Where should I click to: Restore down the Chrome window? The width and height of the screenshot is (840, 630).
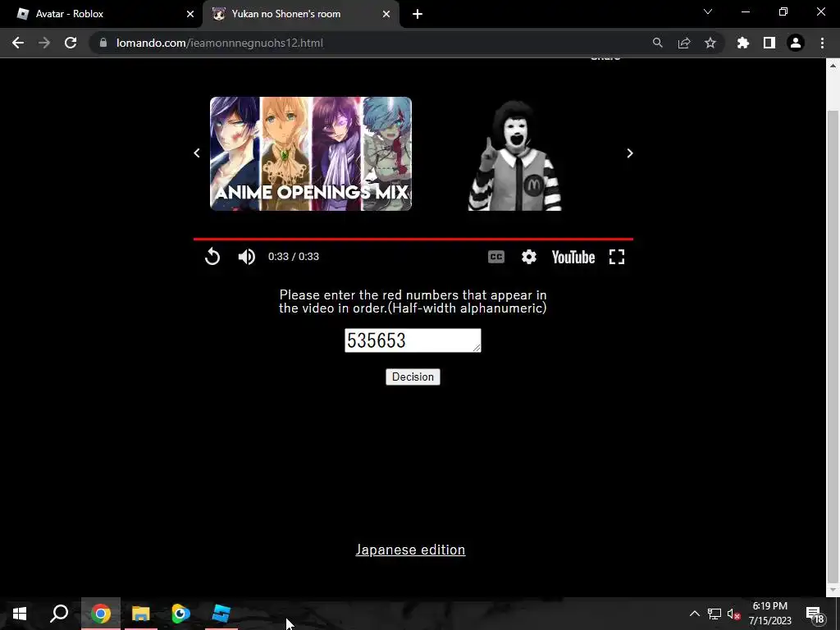coord(783,11)
